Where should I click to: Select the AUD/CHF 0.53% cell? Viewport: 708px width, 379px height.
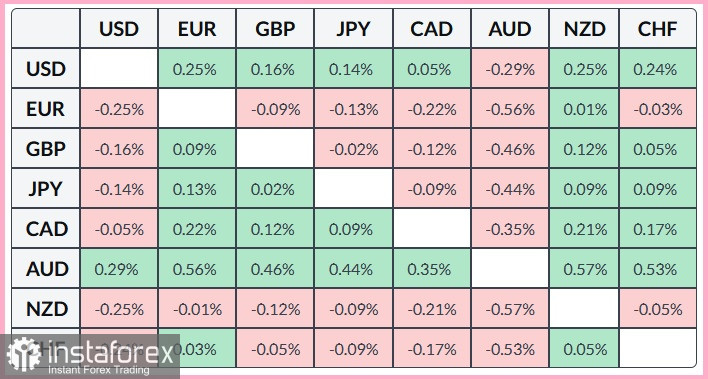point(658,269)
